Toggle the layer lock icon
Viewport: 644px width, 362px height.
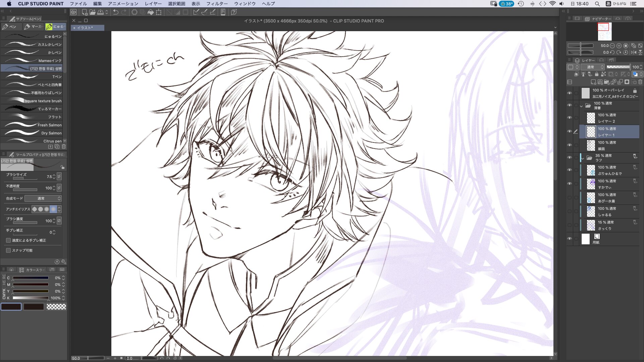click(597, 74)
